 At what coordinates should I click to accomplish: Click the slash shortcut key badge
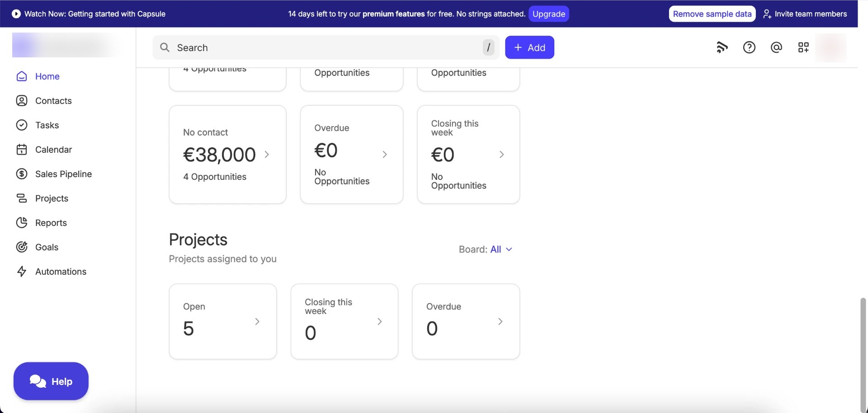pyautogui.click(x=488, y=47)
